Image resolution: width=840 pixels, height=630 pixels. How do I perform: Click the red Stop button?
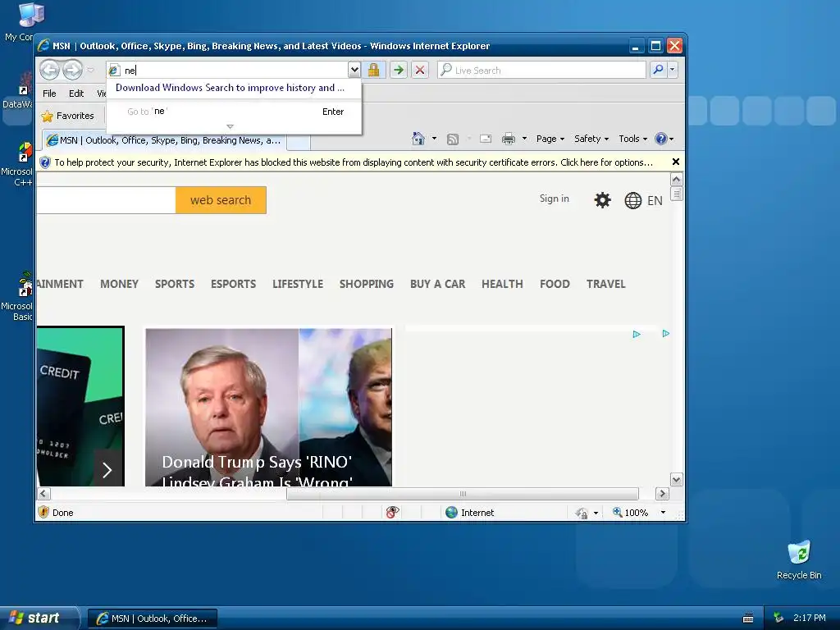click(420, 70)
